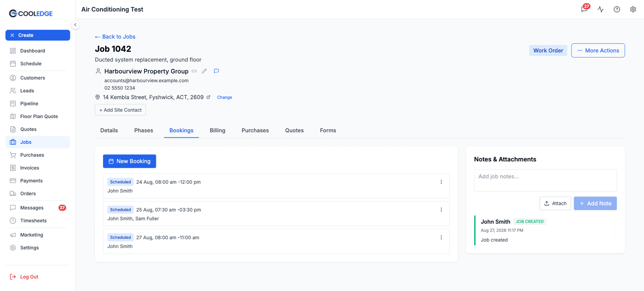Open the activity pulse icon
Screen dimensions: 644x291
click(x=601, y=9)
